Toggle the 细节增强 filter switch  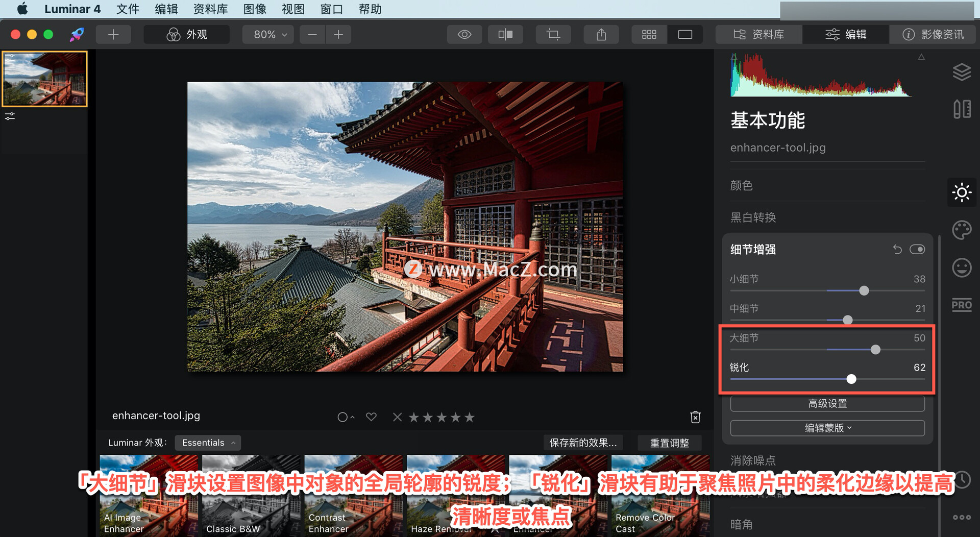917,249
